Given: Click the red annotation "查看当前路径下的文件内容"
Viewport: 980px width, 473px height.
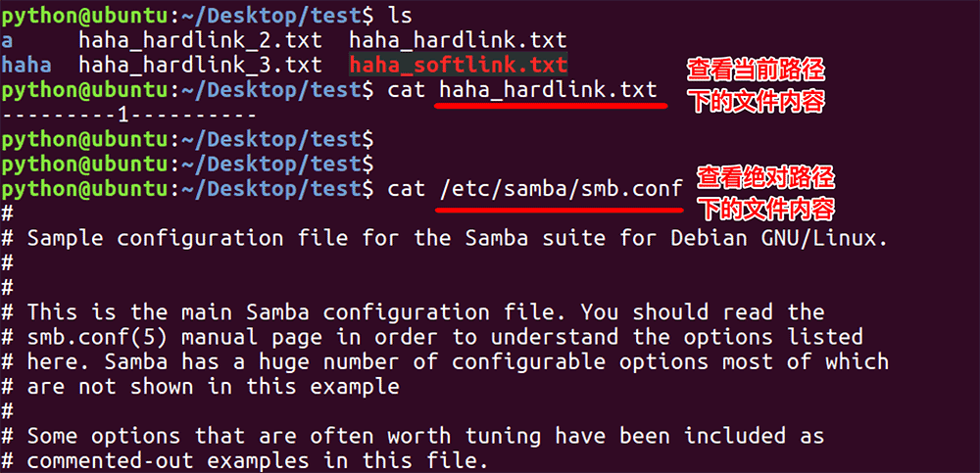Looking at the screenshot, I should point(756,85).
